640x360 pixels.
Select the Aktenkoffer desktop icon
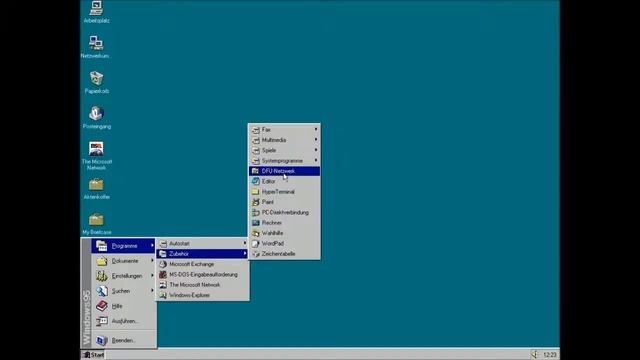click(x=96, y=189)
